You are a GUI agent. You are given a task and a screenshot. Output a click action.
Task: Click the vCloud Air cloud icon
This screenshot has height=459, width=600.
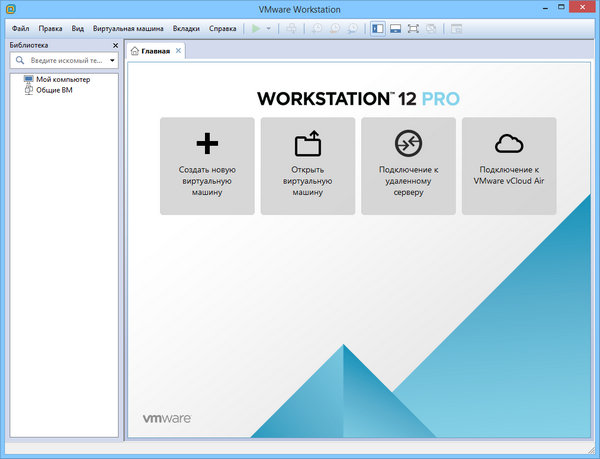(509, 143)
